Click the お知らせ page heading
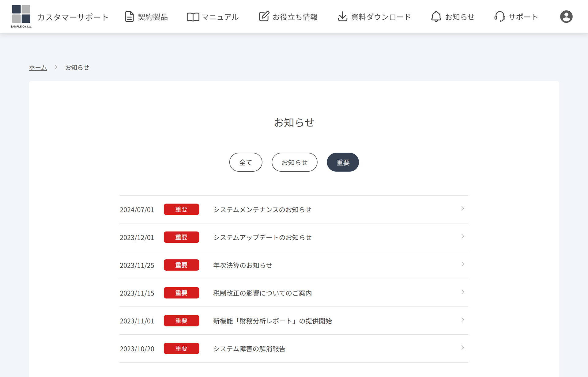 pos(294,122)
